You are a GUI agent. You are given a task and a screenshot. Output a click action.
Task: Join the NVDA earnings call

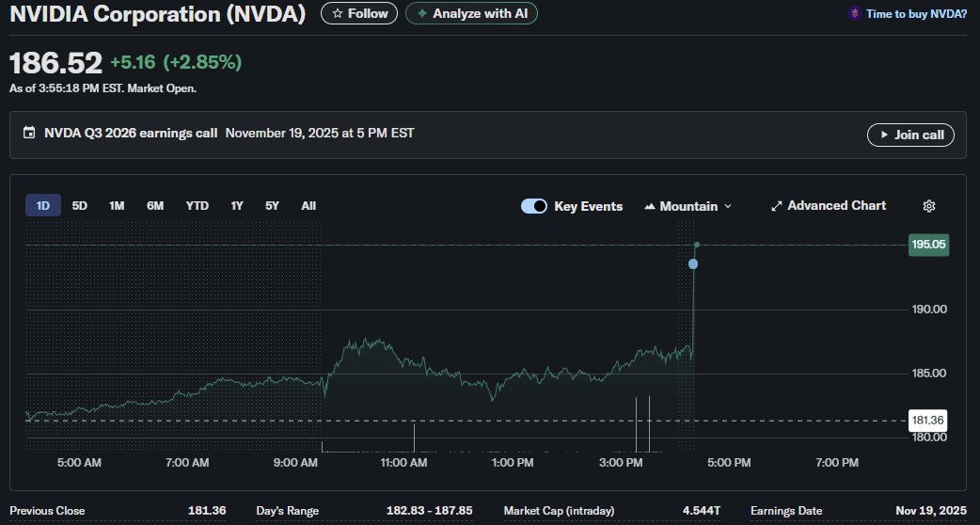coord(910,135)
